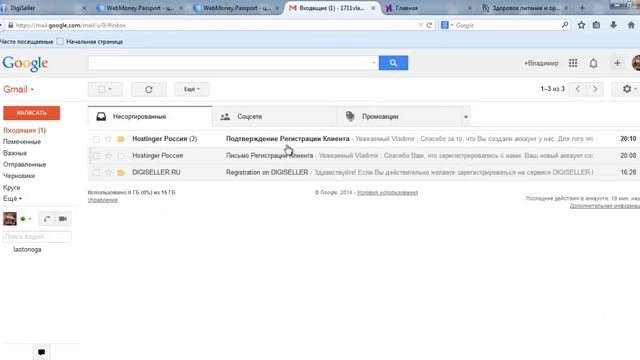Star the Письмо Регистрации Клиента email
Screen dimensions: 640x360
pyautogui.click(x=108, y=156)
